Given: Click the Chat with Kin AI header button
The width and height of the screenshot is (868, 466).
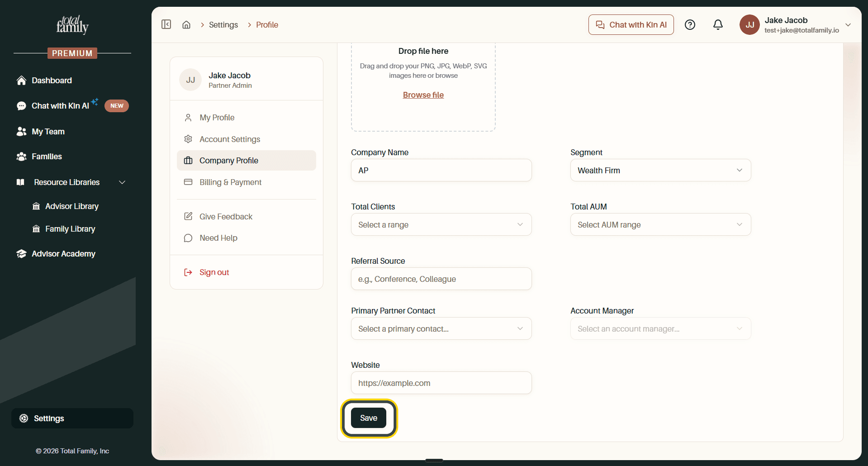Looking at the screenshot, I should (631, 25).
